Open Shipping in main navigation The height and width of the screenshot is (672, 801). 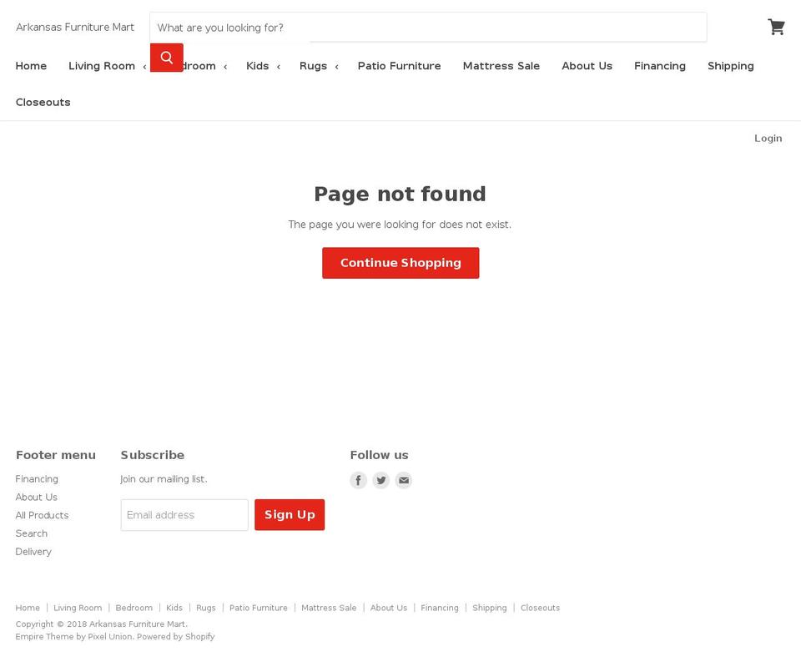[731, 66]
